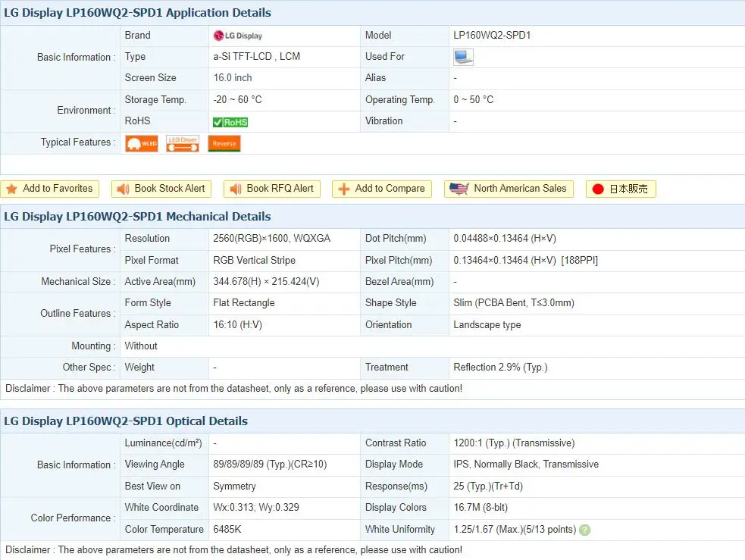Screen dimensions: 745x560
Task: Click the type value a-Si TFT-LCD, LCM
Action: point(257,57)
